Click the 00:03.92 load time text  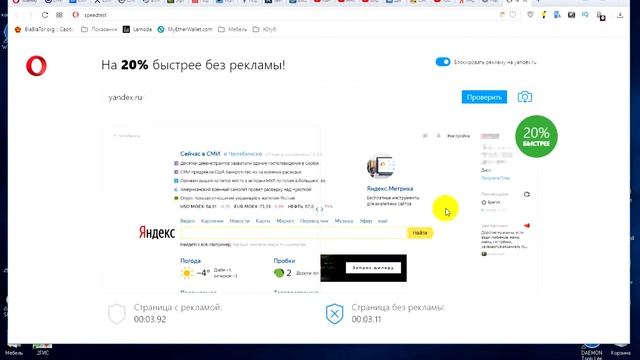150,319
